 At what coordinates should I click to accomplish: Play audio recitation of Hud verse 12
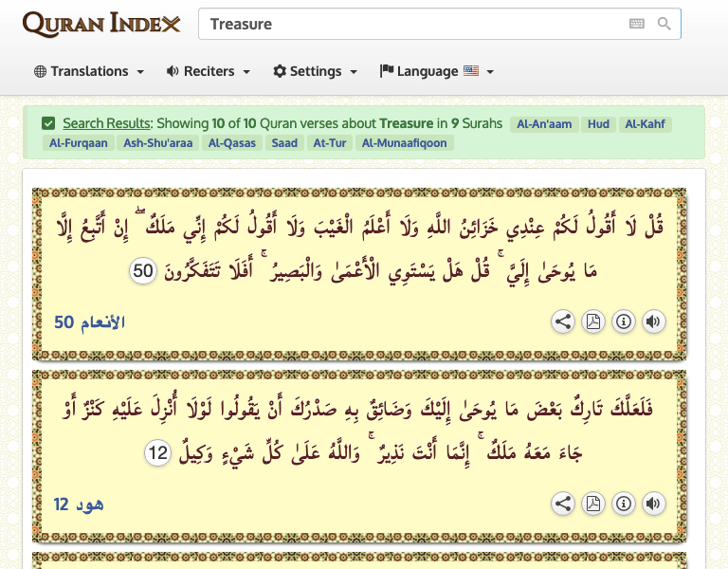coord(654,504)
